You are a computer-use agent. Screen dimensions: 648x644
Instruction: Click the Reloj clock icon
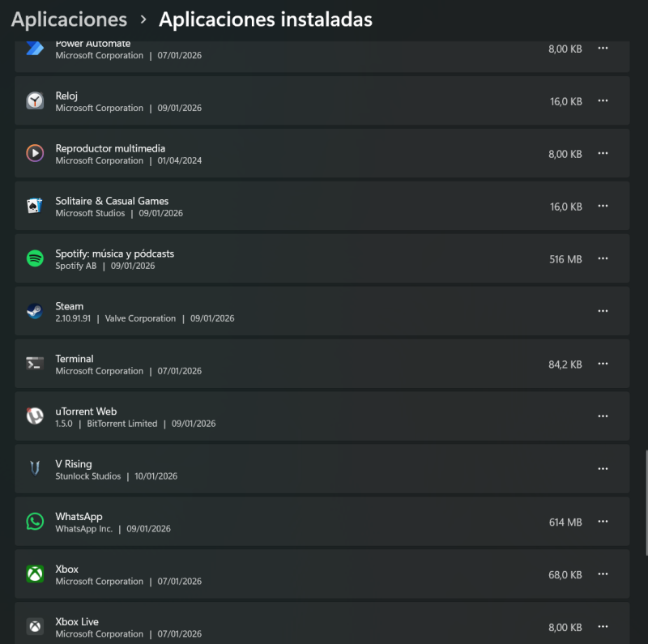tap(34, 100)
